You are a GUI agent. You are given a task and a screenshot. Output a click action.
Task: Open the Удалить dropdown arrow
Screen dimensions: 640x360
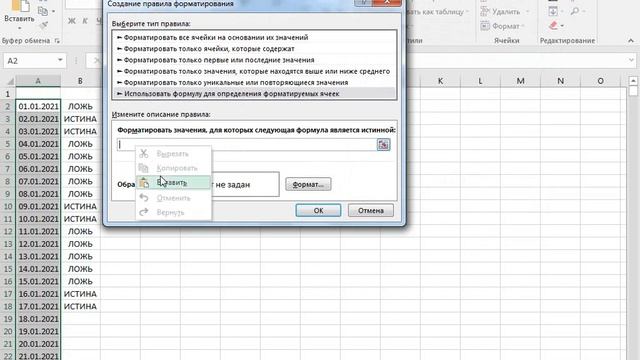point(527,12)
